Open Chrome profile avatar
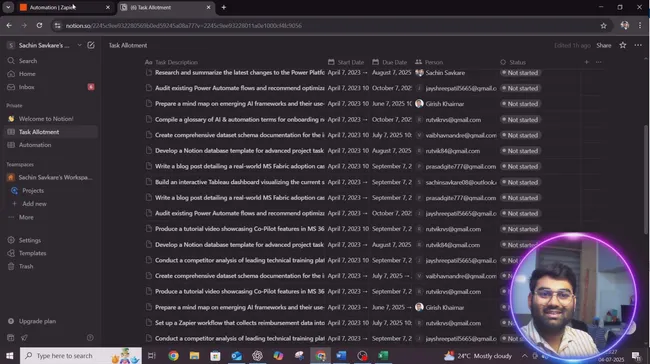 (624, 26)
